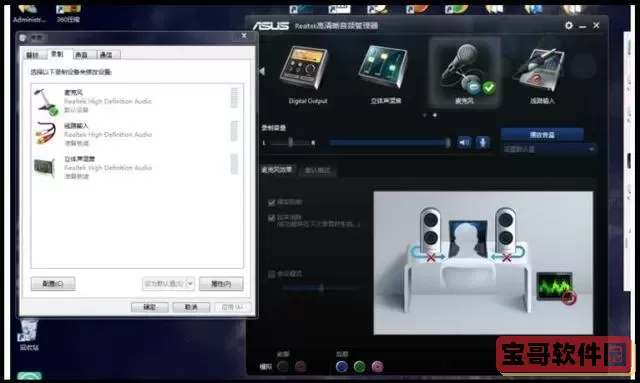Click the blue rear-panel audio jack
This screenshot has height=383, width=640.
click(x=341, y=366)
